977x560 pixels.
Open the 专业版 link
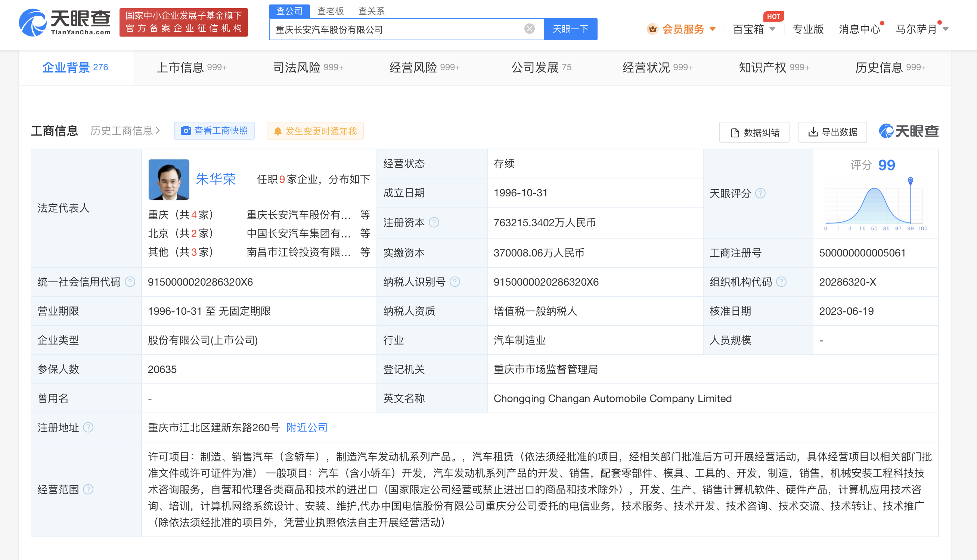(x=808, y=29)
